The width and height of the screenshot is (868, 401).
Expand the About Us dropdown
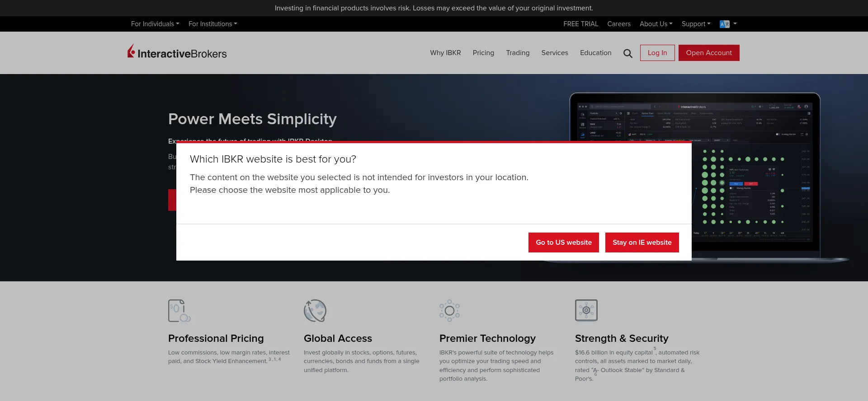pyautogui.click(x=656, y=24)
